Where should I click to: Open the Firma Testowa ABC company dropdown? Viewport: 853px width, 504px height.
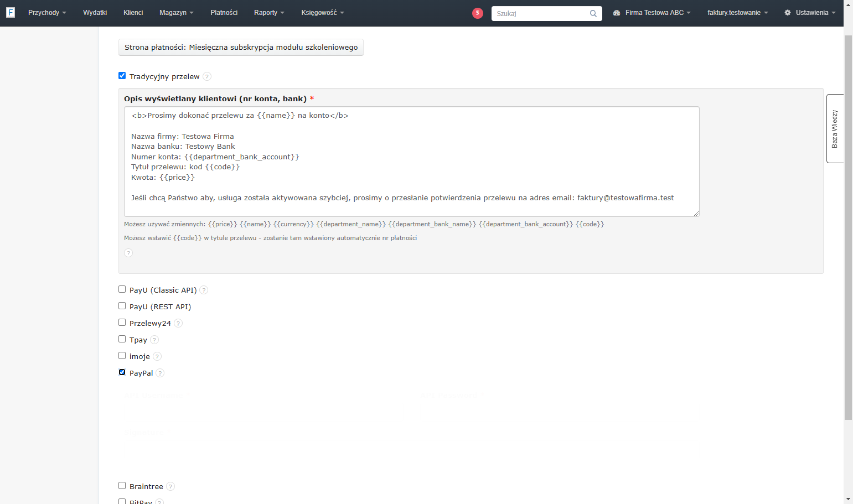[652, 13]
